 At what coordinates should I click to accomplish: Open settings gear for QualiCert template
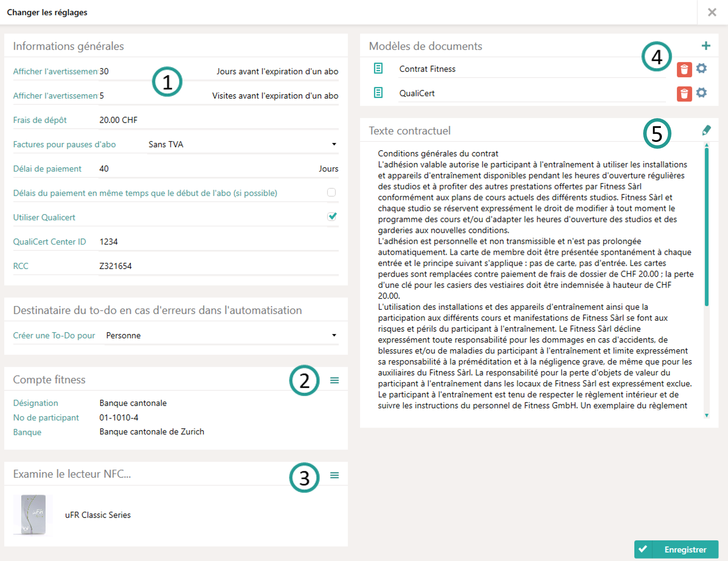coord(701,93)
